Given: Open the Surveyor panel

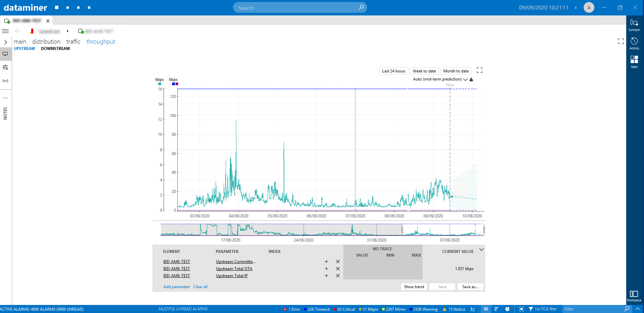Looking at the screenshot, I should point(634,25).
